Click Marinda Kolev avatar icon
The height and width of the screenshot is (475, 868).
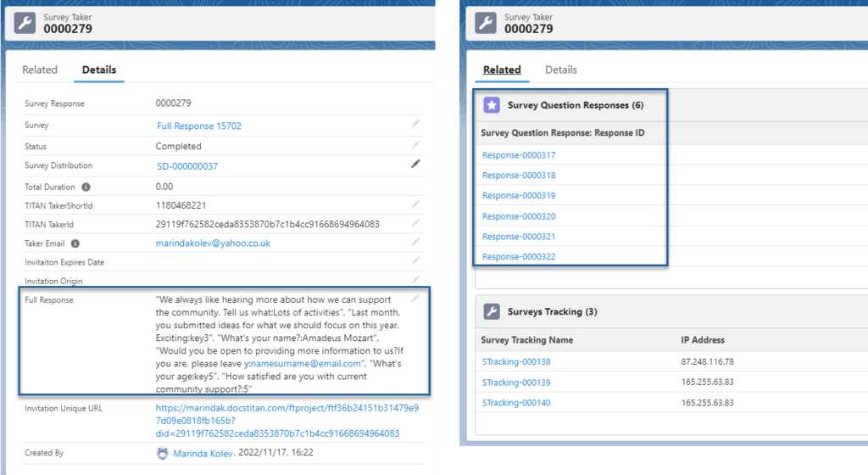(162, 454)
